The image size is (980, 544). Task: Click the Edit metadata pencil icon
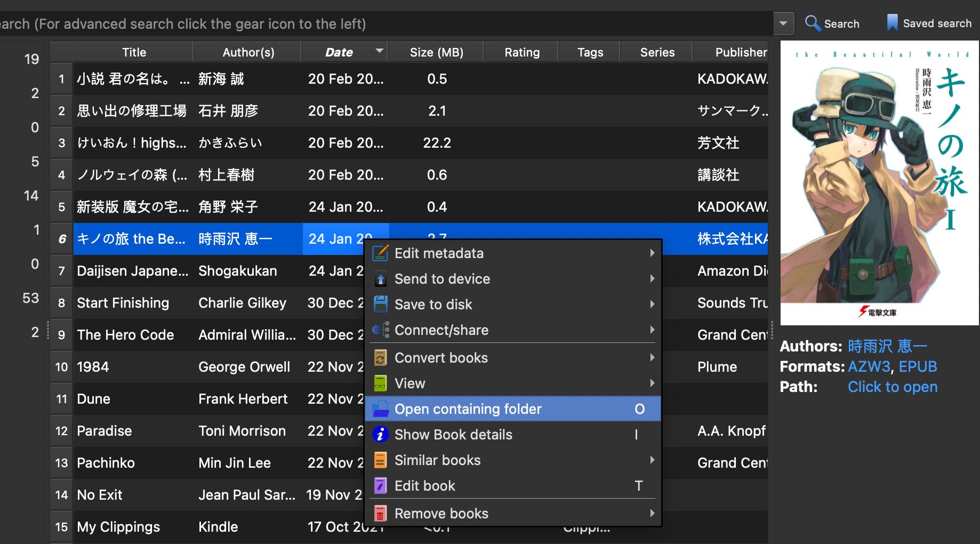(x=380, y=253)
